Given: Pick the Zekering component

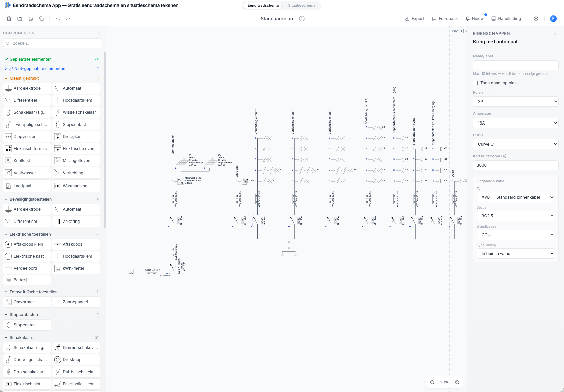Looking at the screenshot, I should click(x=76, y=222).
